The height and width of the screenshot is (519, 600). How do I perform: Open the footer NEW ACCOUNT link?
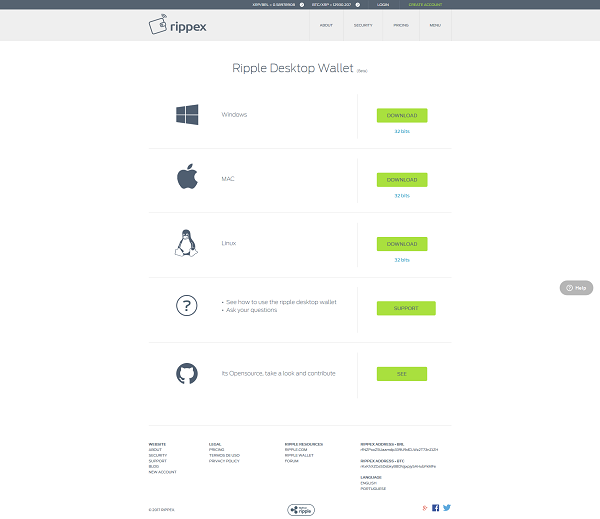pos(163,472)
